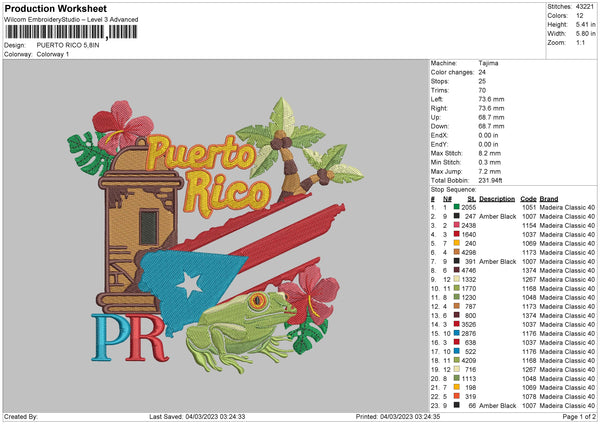Click 'Amber Black' description in stop row 7
The image size is (600, 424).
pos(497,261)
